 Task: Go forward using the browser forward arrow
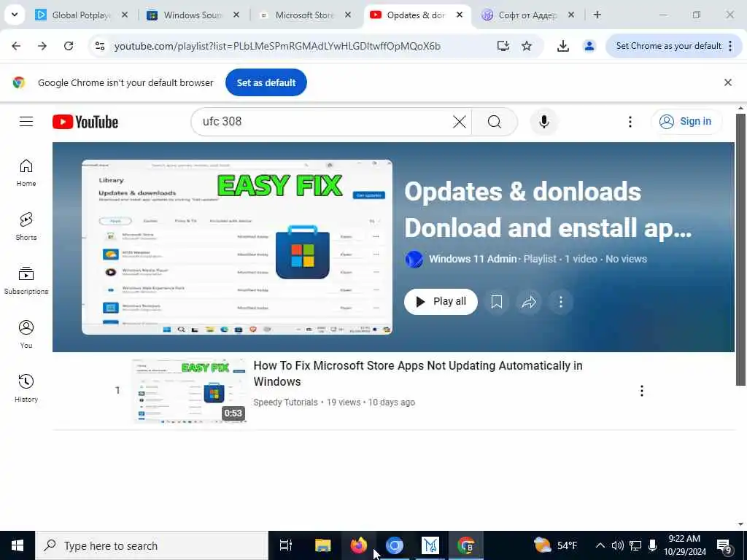tap(42, 46)
